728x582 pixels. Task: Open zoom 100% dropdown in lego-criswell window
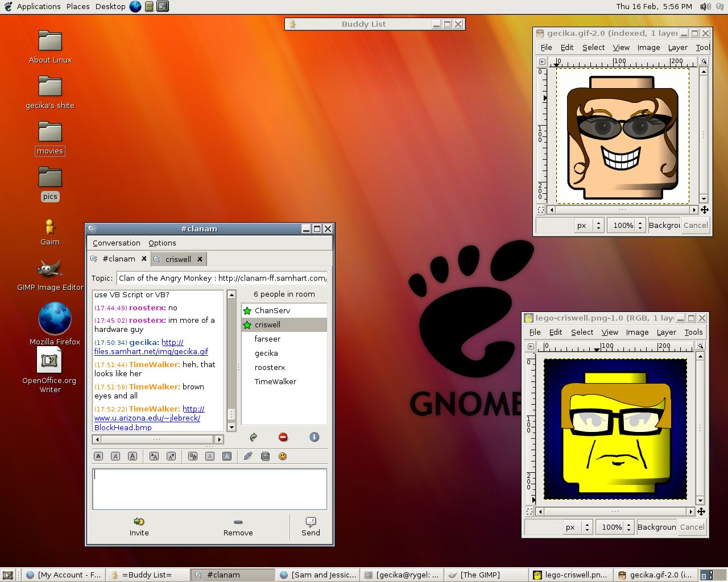coord(616,527)
